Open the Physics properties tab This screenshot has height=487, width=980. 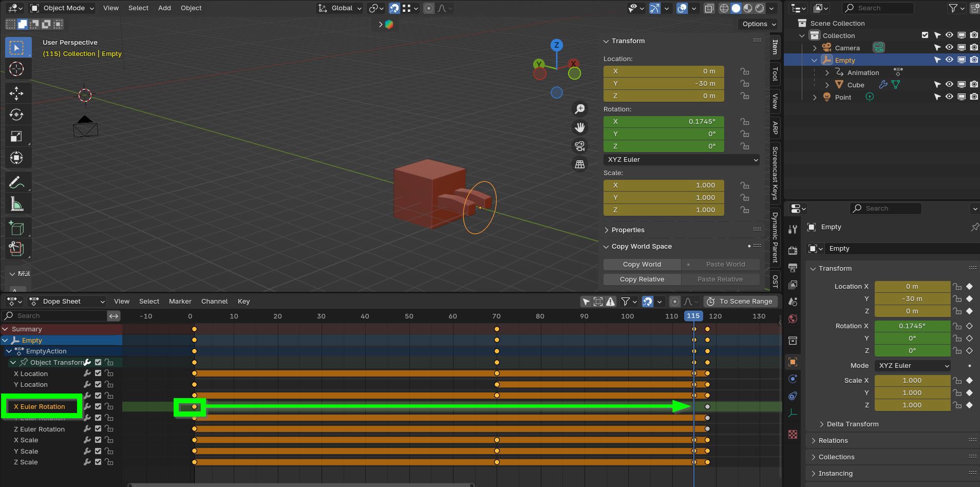click(x=793, y=379)
